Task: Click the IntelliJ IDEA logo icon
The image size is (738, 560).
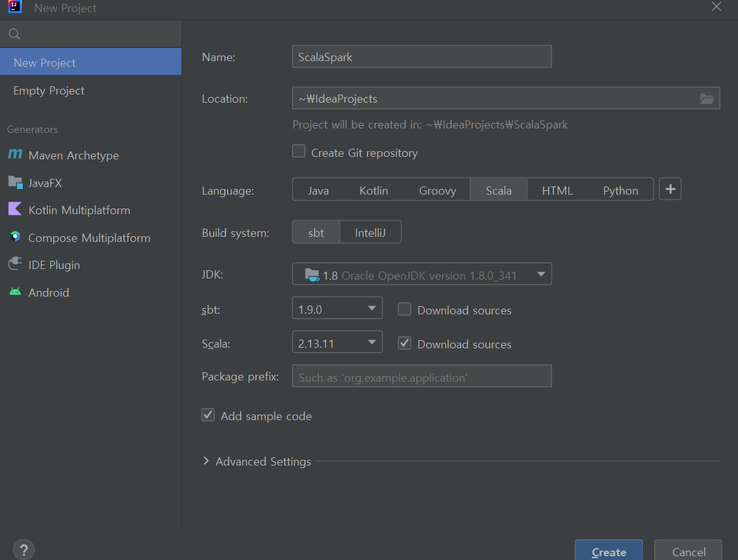Action: [x=15, y=6]
